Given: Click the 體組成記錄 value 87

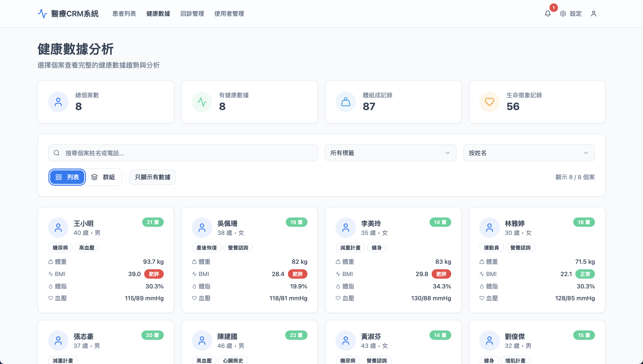Looking at the screenshot, I should point(369,106).
